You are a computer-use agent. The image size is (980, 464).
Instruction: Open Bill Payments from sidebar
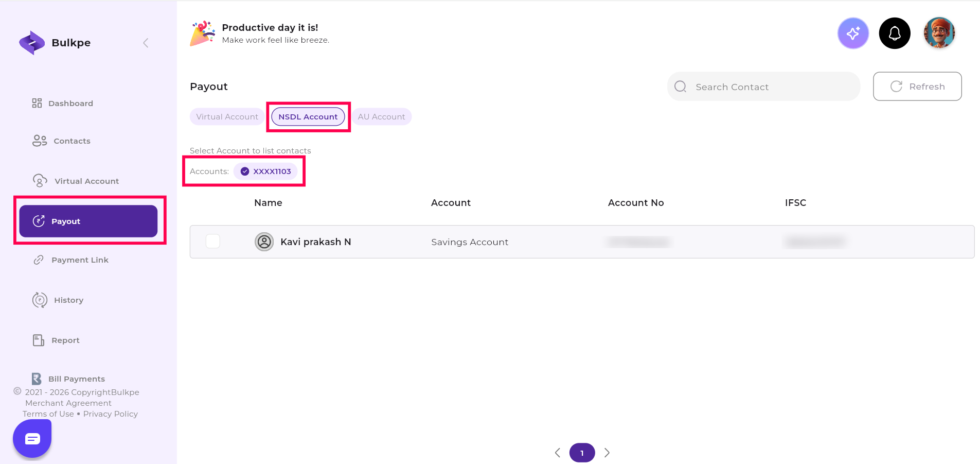(76, 379)
